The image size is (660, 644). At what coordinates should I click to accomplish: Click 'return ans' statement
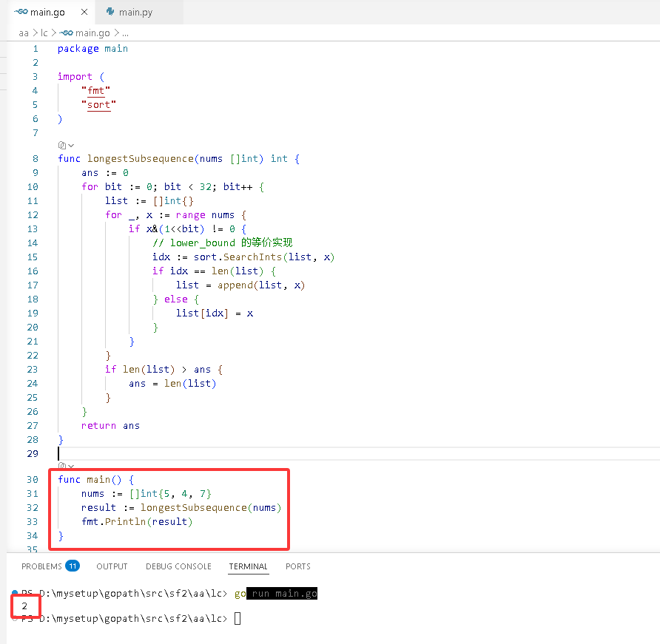[110, 426]
